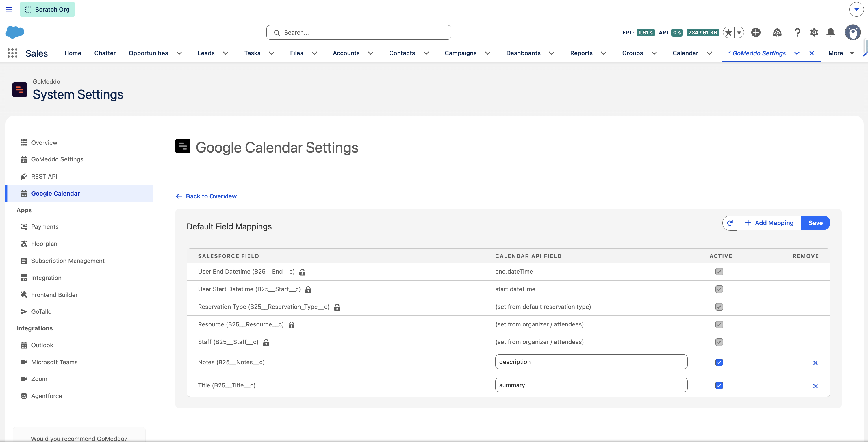Open the Groups tab
The image size is (868, 442).
[x=633, y=53]
